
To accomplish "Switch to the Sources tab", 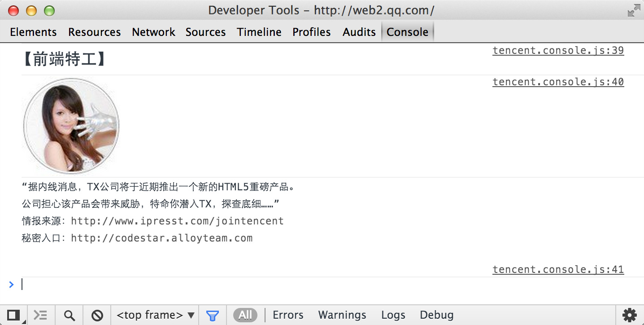I will [x=205, y=32].
